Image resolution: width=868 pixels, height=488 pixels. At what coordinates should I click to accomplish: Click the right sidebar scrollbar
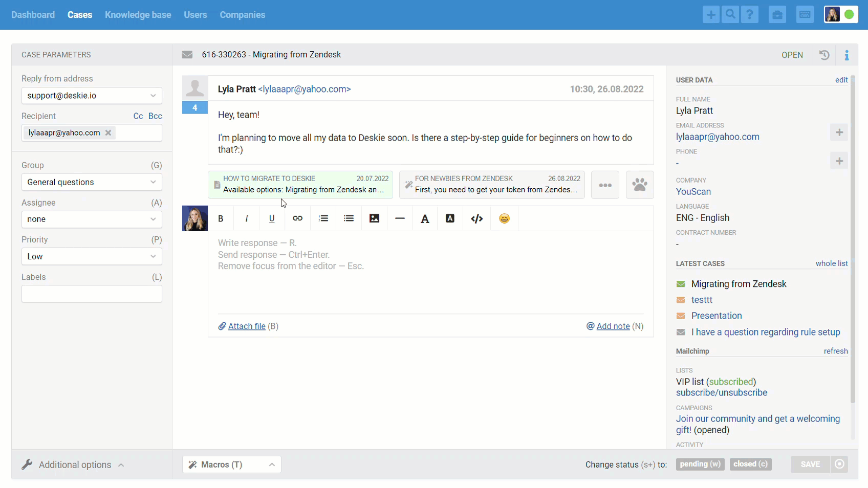pos(853,239)
